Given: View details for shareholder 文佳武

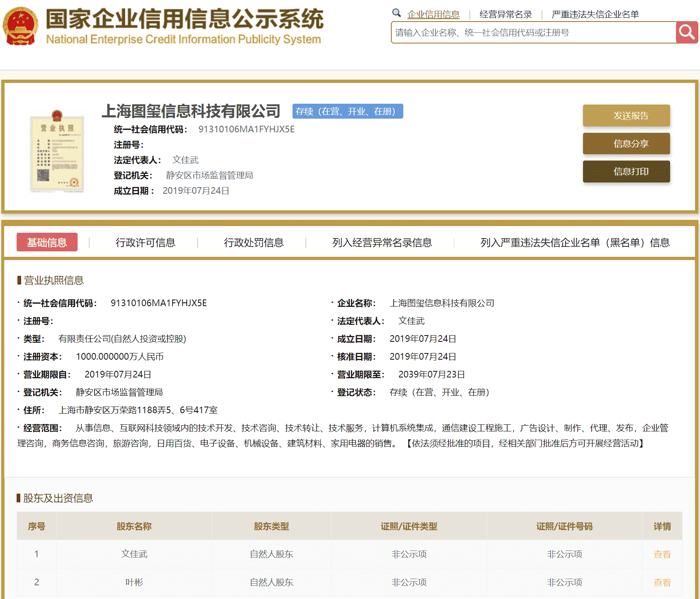Looking at the screenshot, I should (662, 554).
